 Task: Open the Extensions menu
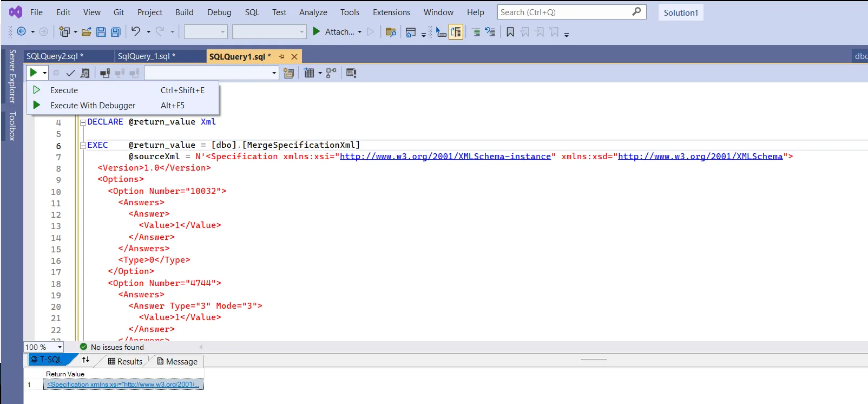[x=391, y=12]
